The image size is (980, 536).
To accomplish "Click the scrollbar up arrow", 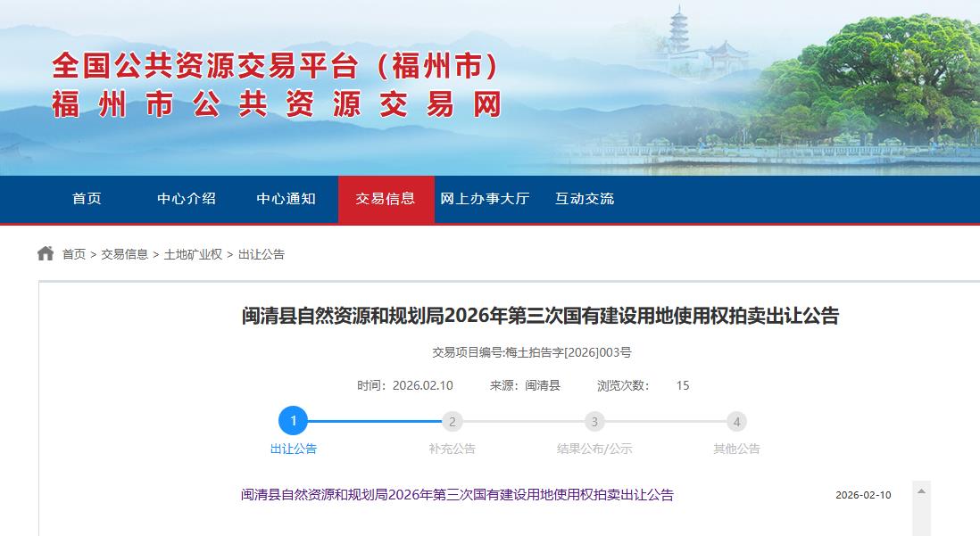I will (x=921, y=491).
